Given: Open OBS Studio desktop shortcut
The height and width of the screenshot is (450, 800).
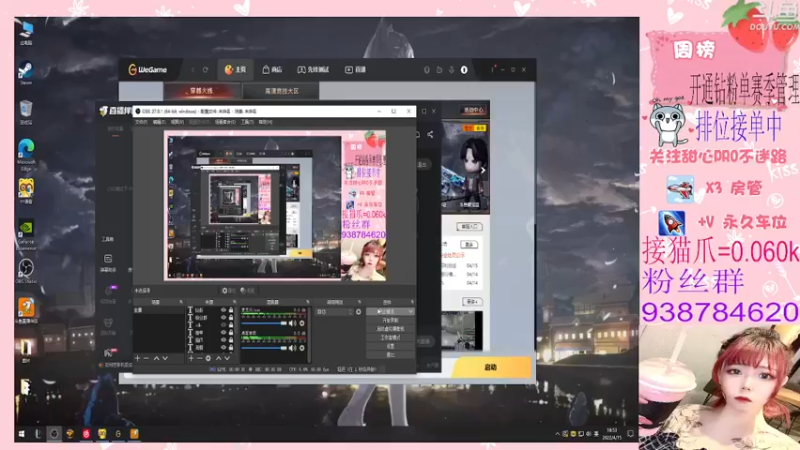Looking at the screenshot, I should click(26, 270).
